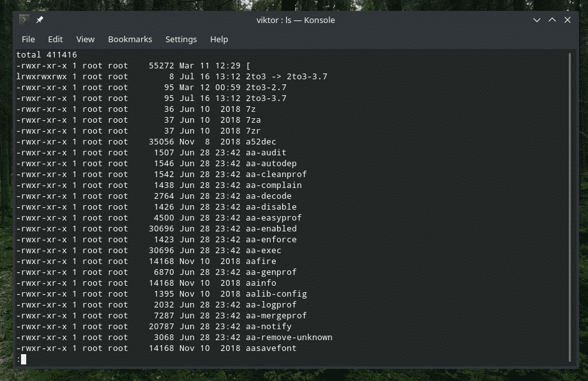Open the View menu

point(86,39)
